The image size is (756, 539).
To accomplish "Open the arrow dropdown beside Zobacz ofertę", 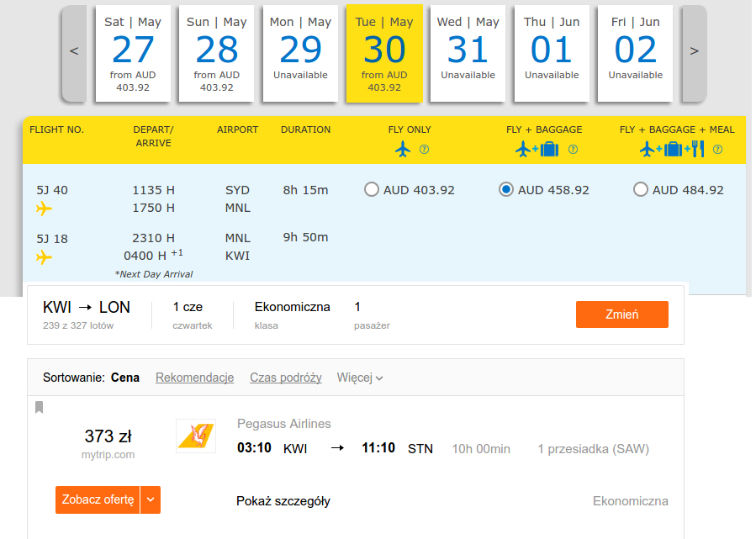I will [x=151, y=499].
